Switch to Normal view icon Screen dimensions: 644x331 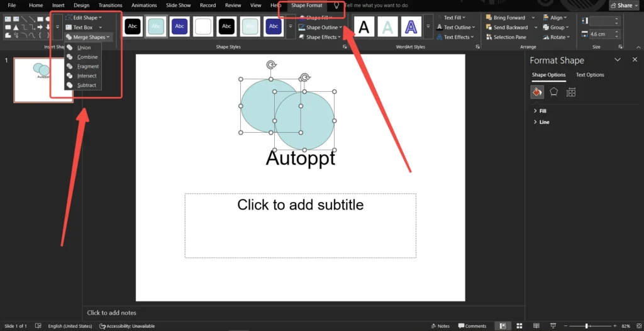click(502, 326)
